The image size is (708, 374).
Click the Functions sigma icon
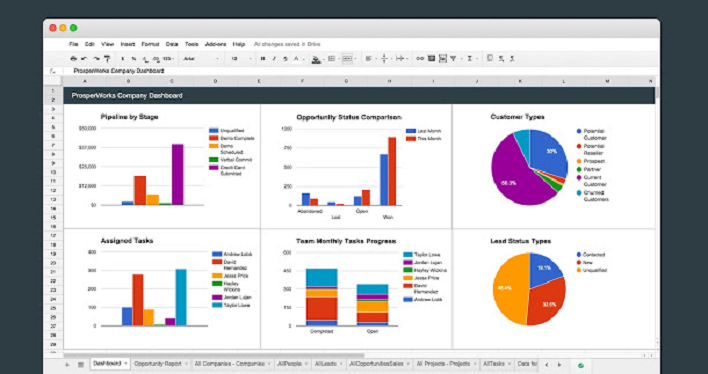pyautogui.click(x=470, y=58)
